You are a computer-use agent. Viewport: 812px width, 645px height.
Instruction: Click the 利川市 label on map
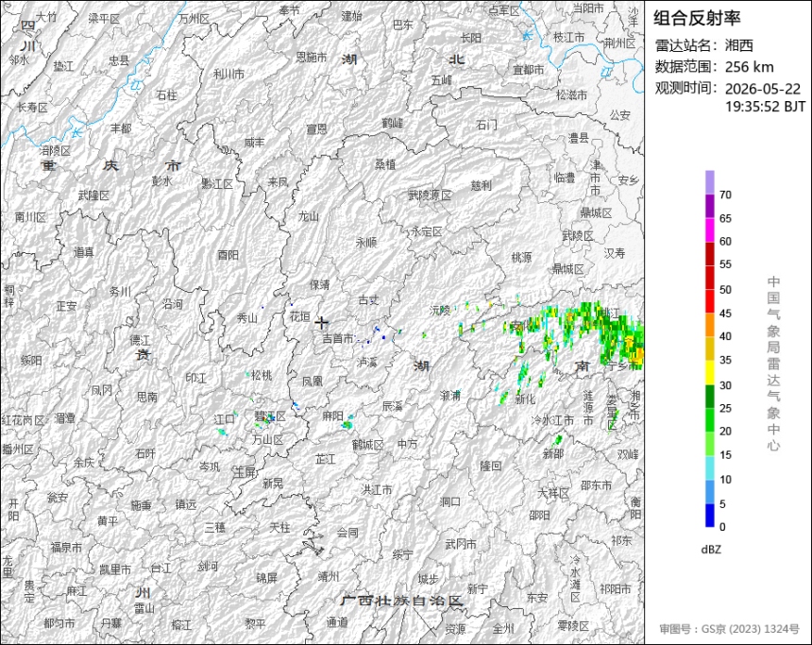coord(228,75)
